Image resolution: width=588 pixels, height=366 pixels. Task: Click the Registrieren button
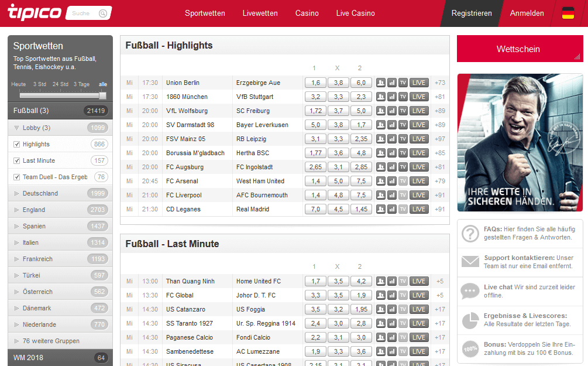(x=472, y=13)
